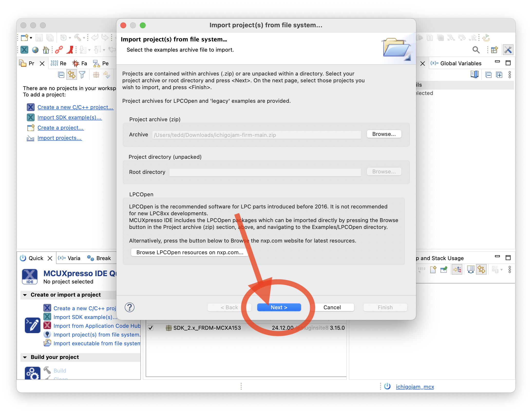This screenshot has width=532, height=413.
Task: Close the Pr tab with its X
Action: tap(42, 64)
